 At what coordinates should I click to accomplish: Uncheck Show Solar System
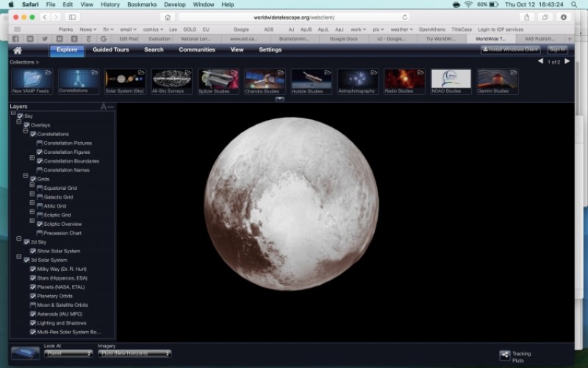[33, 251]
